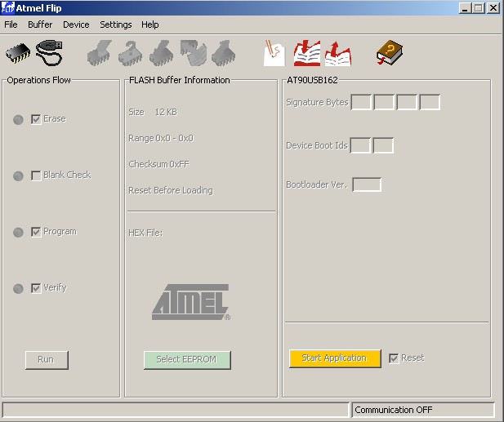
Task: Toggle the Verify checkbox
Action: coord(36,288)
